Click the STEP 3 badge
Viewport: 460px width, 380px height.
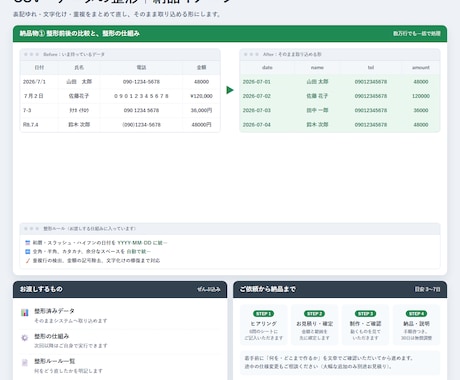point(365,314)
